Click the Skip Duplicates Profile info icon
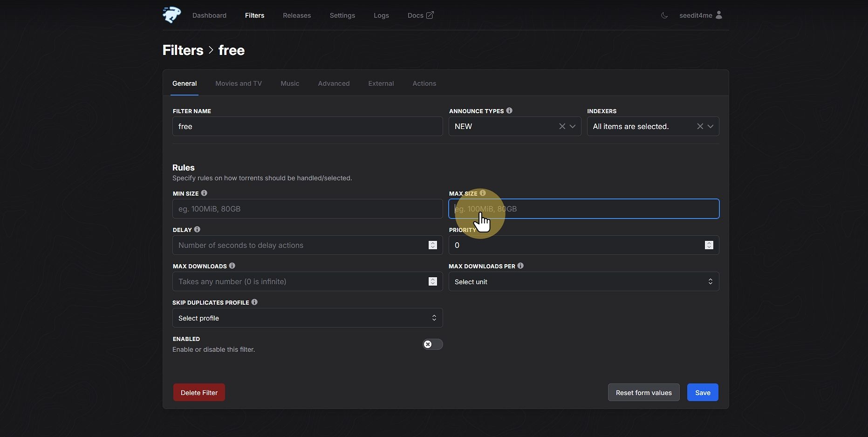This screenshot has width=868, height=437. point(254,302)
